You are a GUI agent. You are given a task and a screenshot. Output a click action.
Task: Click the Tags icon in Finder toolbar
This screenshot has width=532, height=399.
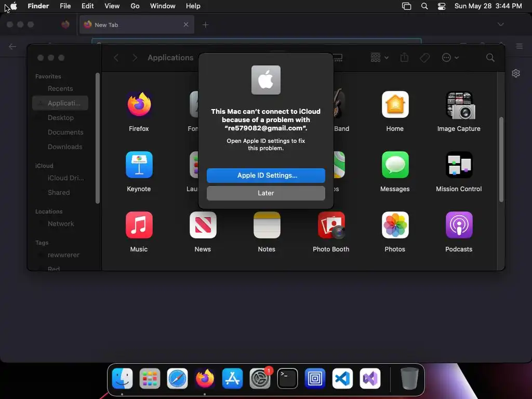[x=425, y=58]
